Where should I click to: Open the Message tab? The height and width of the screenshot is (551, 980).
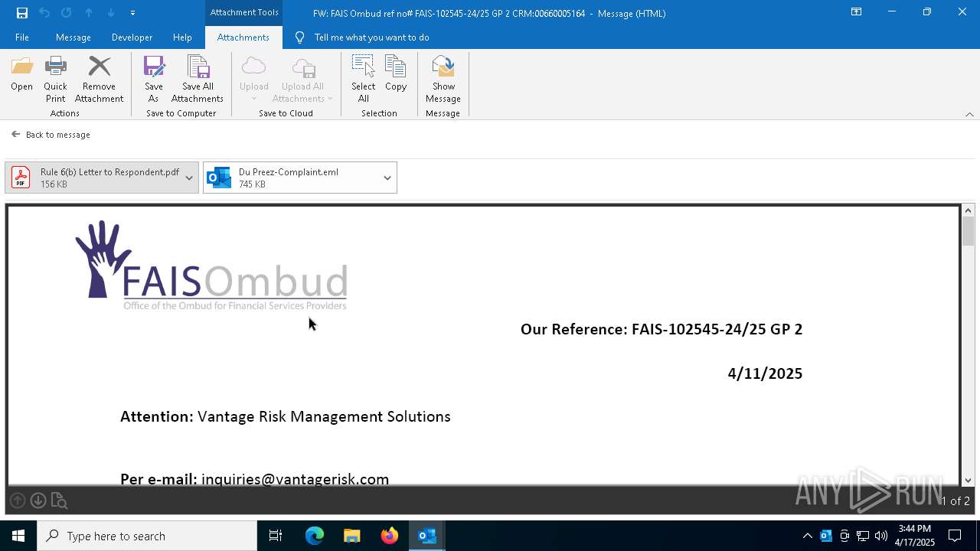pos(73,37)
